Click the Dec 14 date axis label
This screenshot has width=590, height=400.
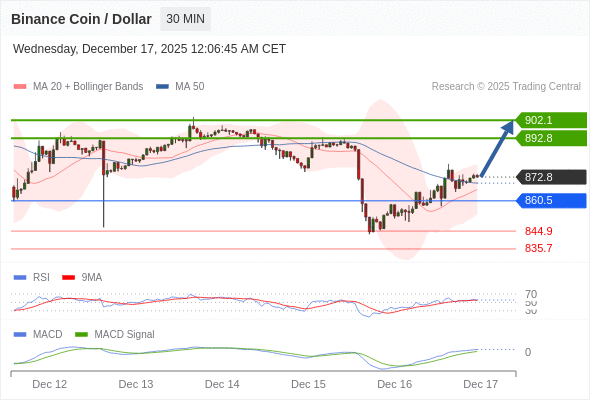(x=222, y=384)
